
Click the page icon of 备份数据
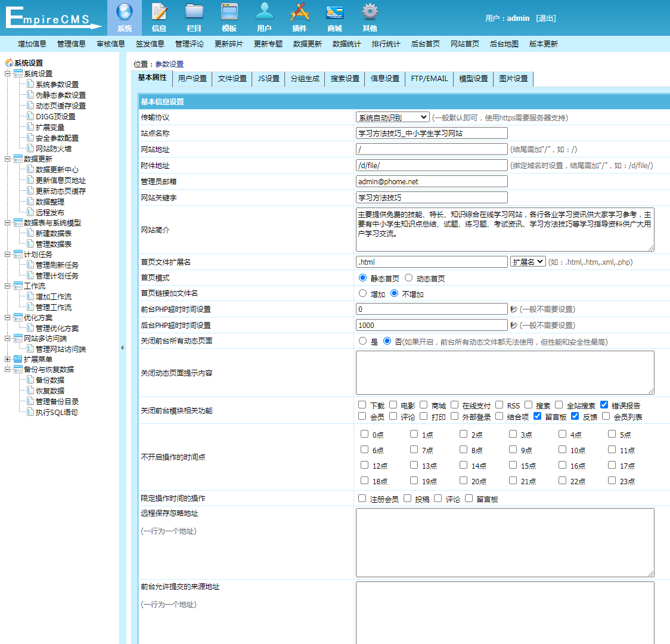pyautogui.click(x=30, y=379)
